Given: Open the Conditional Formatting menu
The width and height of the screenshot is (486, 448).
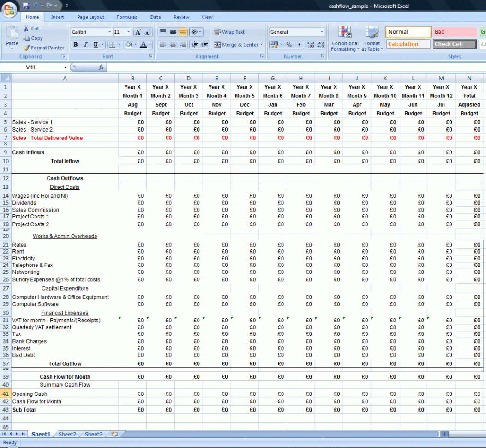Looking at the screenshot, I should (x=345, y=39).
